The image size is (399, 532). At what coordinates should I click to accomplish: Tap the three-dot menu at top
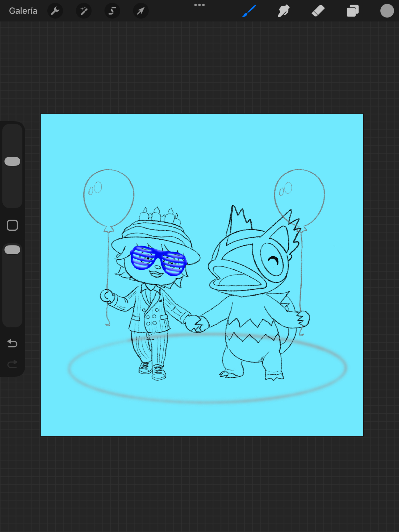coord(199,5)
